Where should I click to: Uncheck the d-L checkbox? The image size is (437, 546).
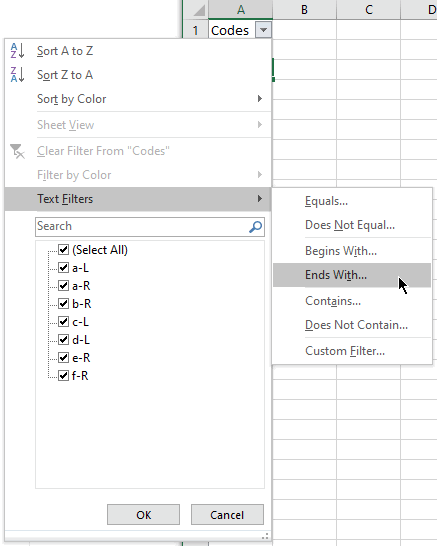(x=63, y=340)
